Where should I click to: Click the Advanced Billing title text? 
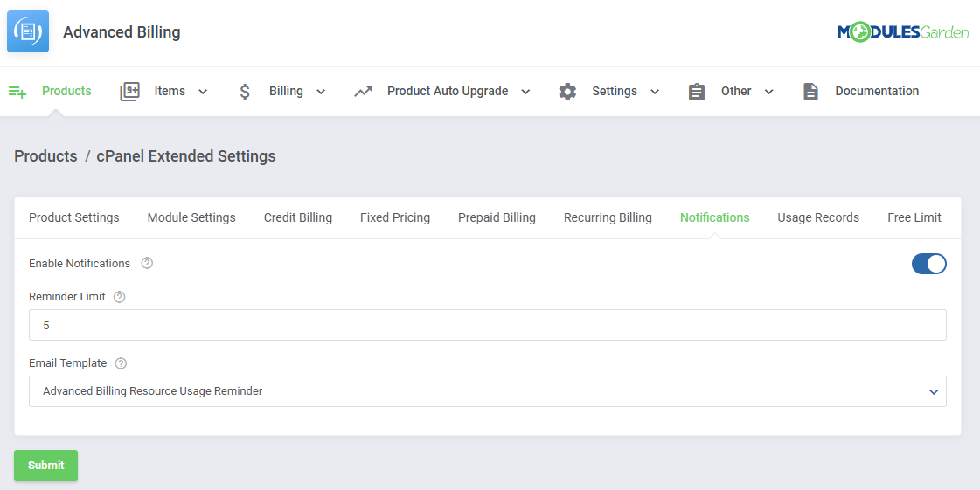122,31
